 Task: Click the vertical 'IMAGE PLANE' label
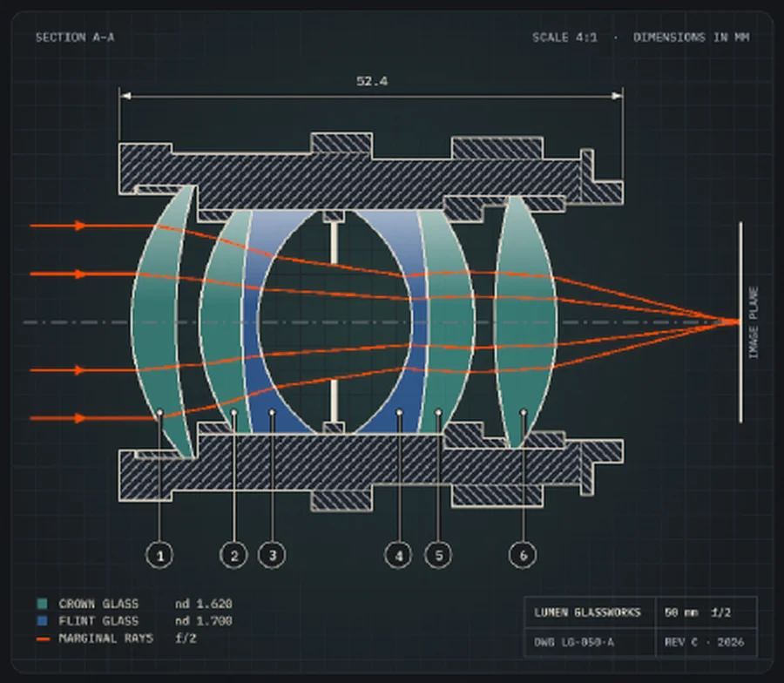[754, 322]
